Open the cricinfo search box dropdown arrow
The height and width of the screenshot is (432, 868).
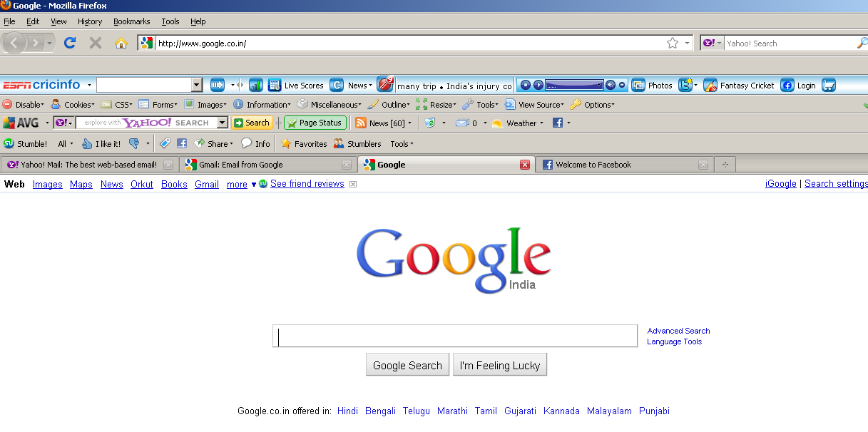click(197, 86)
